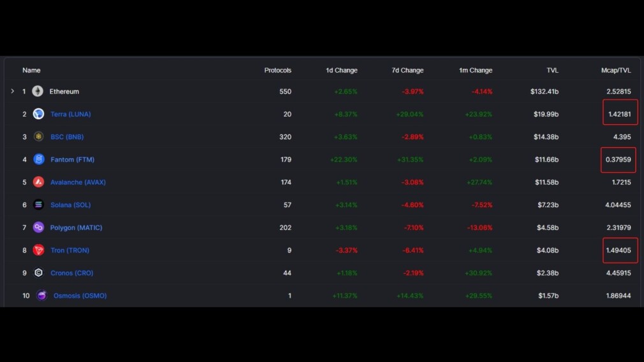Viewport: 644px width, 362px height.
Task: Click the Cronos CRO hexagon icon
Action: 39,273
